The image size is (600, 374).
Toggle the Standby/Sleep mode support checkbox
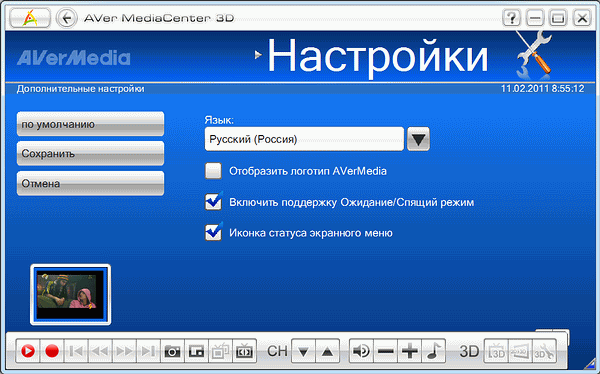[x=213, y=201]
